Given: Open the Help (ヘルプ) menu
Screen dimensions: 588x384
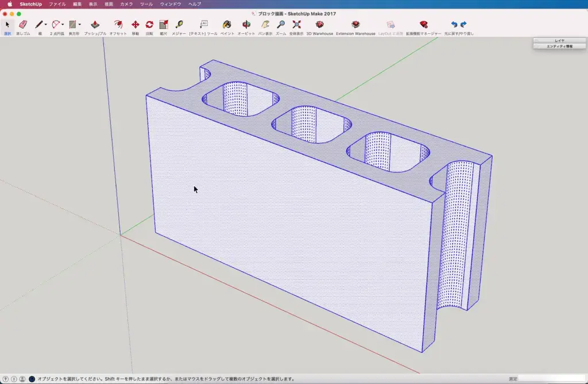Looking at the screenshot, I should [x=195, y=4].
